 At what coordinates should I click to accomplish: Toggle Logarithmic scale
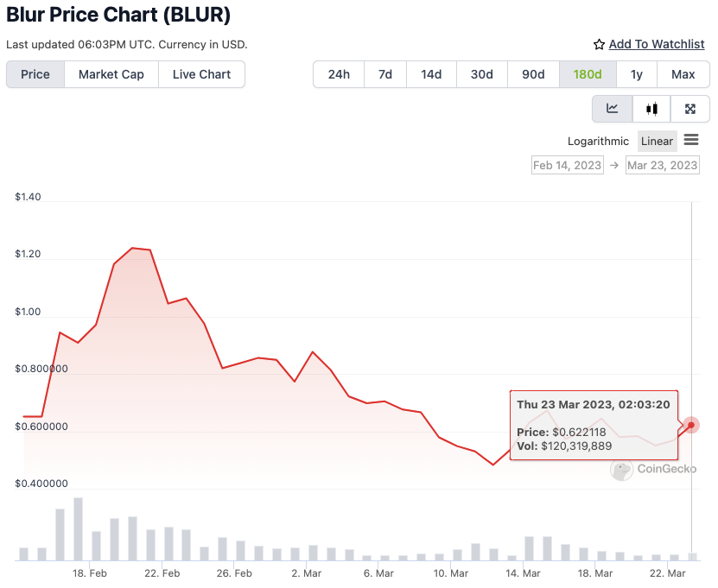tap(598, 141)
